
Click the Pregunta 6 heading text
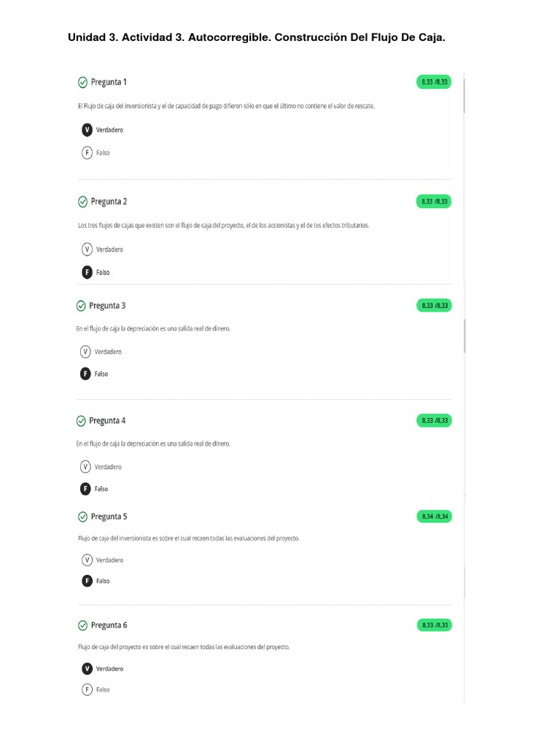(109, 625)
